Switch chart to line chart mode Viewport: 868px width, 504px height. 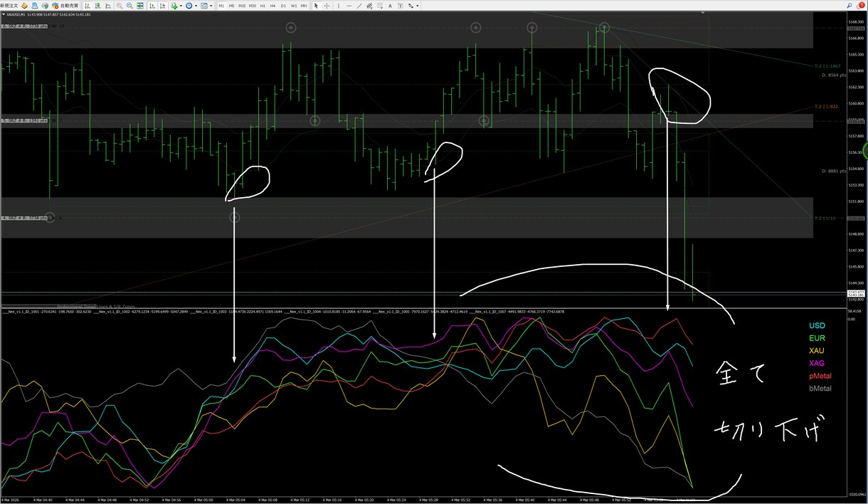[108, 6]
